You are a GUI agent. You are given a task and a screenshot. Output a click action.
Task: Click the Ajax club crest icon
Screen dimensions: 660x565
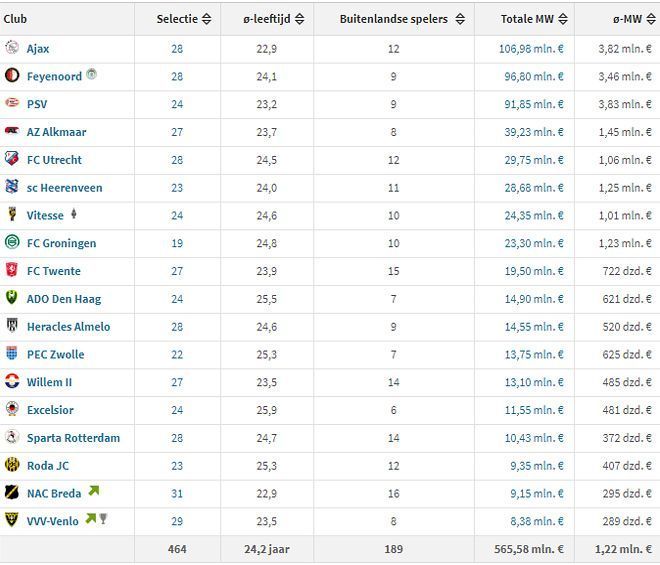(12, 48)
